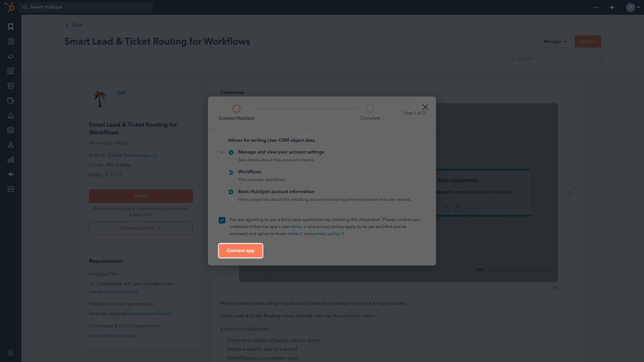
Task: Open the Automation icon in the sidebar
Action: coord(10,145)
